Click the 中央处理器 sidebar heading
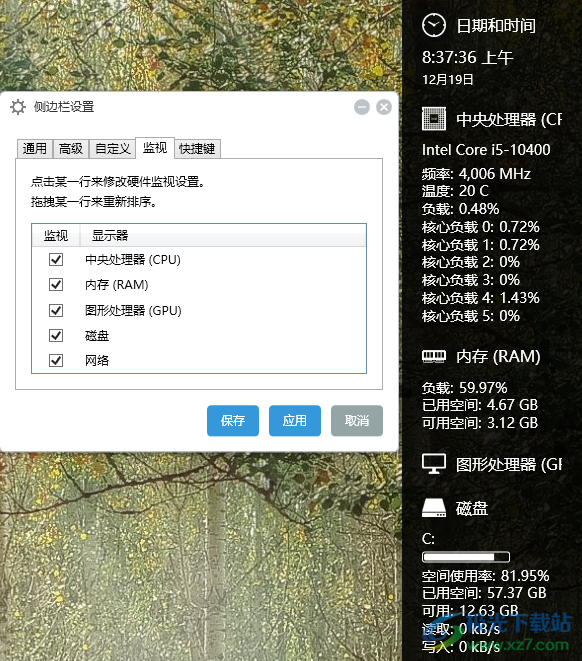 click(x=509, y=119)
